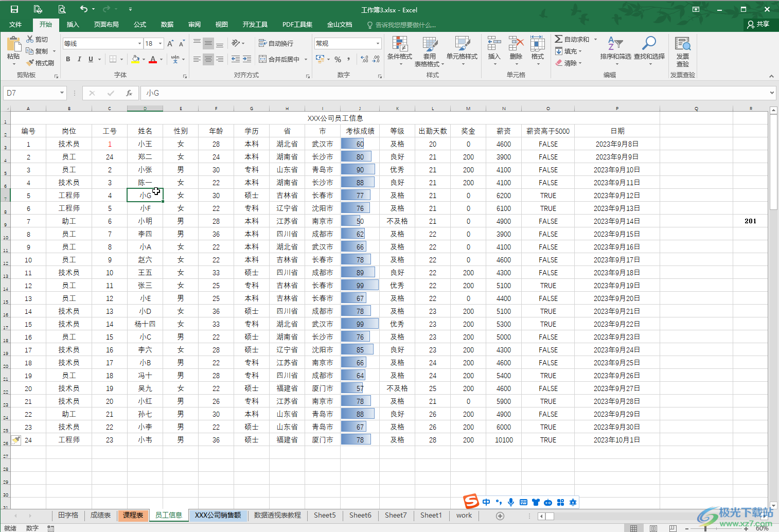Toggle Normal view in status bar

(633, 528)
